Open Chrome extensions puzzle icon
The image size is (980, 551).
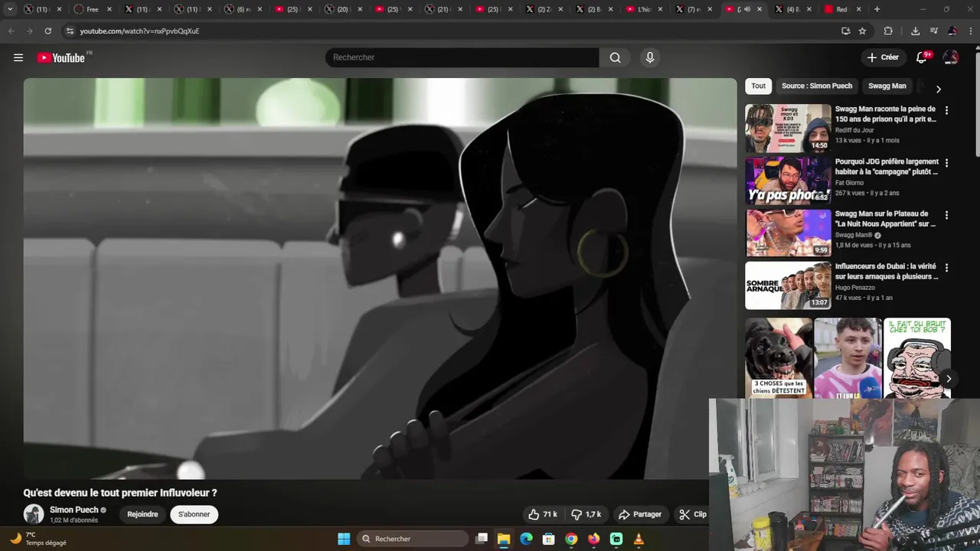click(x=888, y=31)
